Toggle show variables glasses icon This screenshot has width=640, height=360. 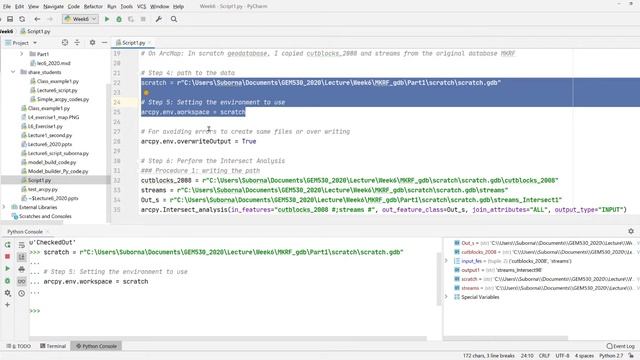click(x=22, y=281)
